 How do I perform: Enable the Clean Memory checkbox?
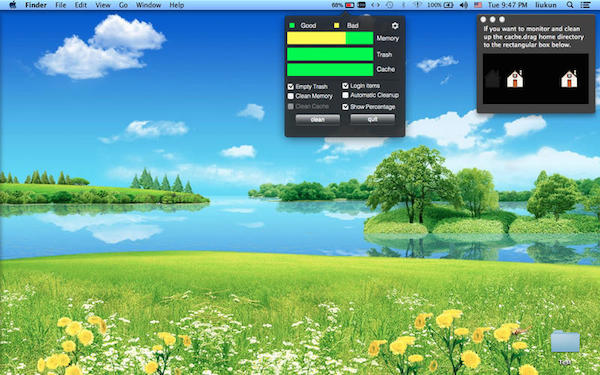pos(290,96)
